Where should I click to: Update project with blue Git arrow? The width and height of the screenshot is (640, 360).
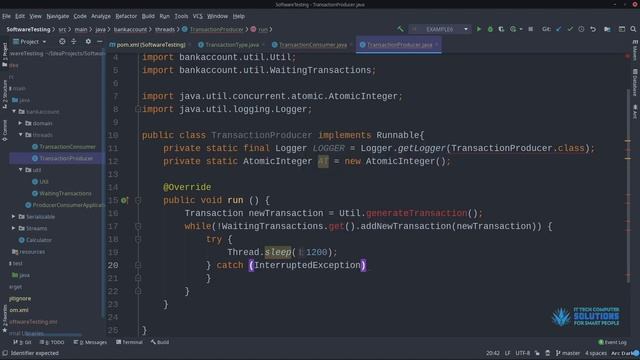(x=558, y=29)
